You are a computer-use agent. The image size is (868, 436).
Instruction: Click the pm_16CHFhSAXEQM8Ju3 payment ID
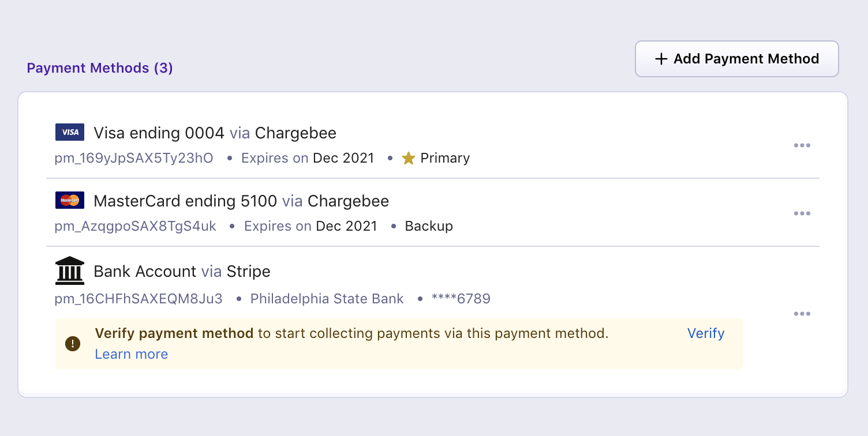[x=139, y=299]
